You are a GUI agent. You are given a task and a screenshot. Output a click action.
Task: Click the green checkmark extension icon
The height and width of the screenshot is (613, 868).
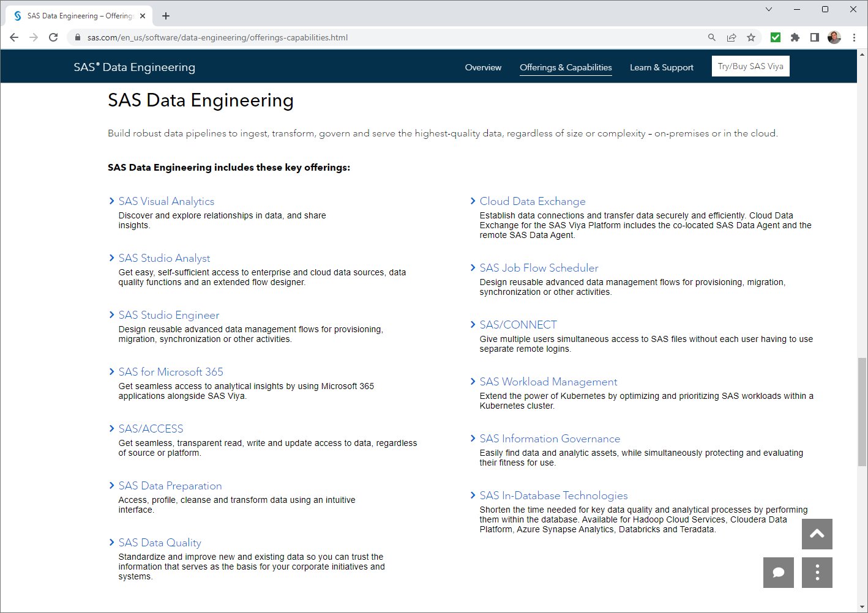776,37
